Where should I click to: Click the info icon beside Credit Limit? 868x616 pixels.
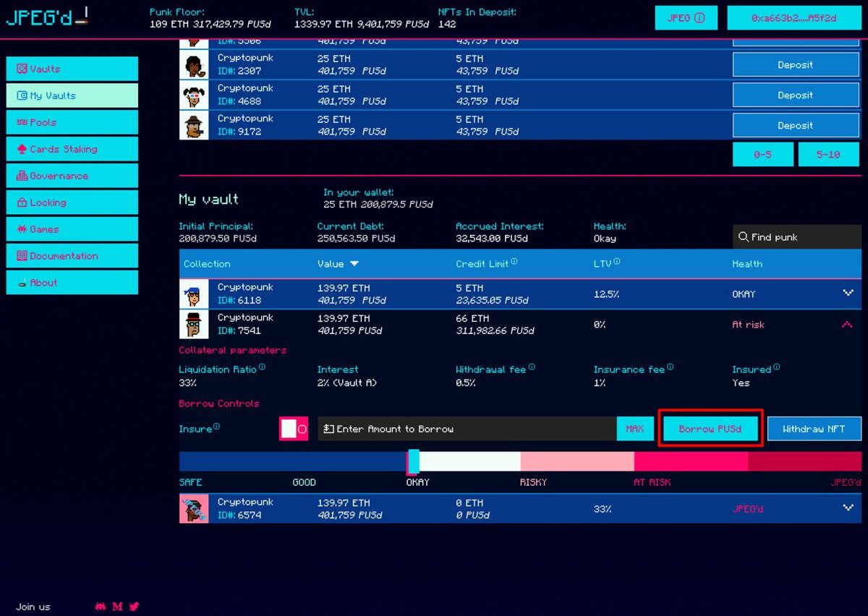point(514,262)
